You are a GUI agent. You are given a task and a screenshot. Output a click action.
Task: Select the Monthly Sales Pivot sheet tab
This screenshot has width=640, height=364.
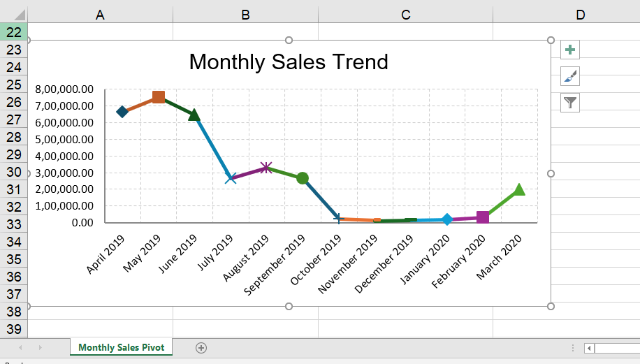(x=122, y=347)
